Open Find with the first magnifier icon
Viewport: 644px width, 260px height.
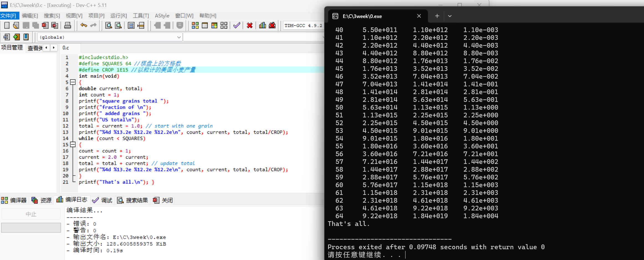coord(109,25)
